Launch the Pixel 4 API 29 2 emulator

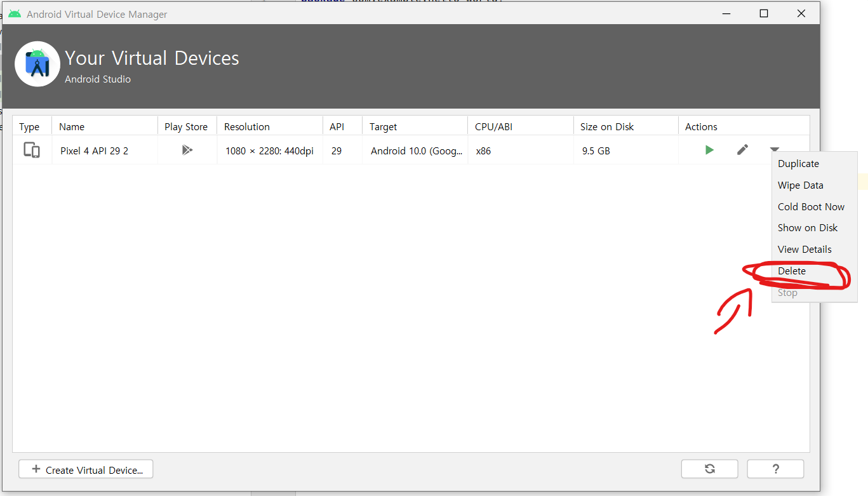(709, 150)
